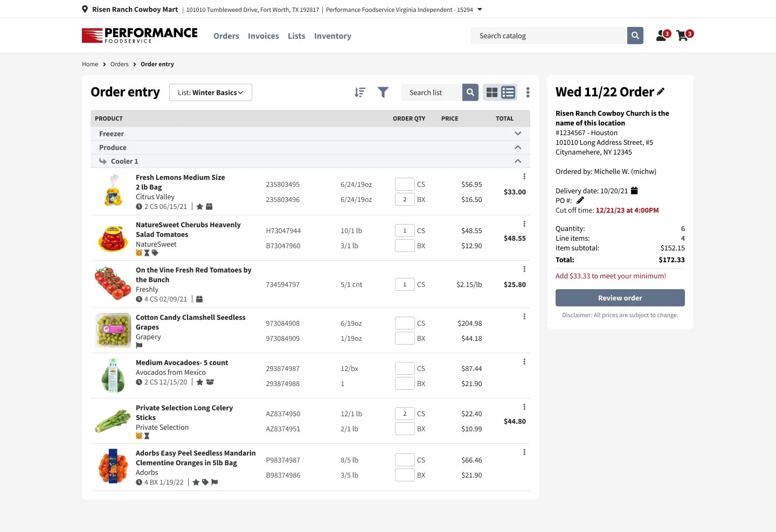Viewport: 776px width, 532px height.
Task: Click Cotton Candy Grapes BX quantity box
Action: pyautogui.click(x=405, y=338)
